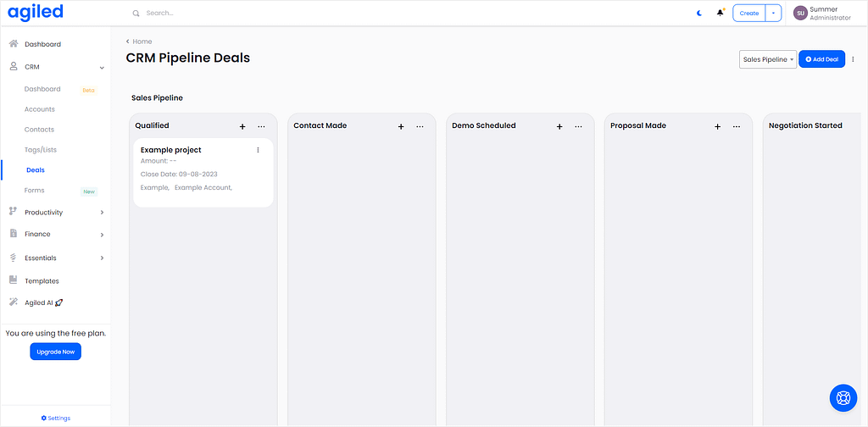The image size is (868, 427).
Task: Toggle dark mode with the moon icon
Action: point(699,13)
